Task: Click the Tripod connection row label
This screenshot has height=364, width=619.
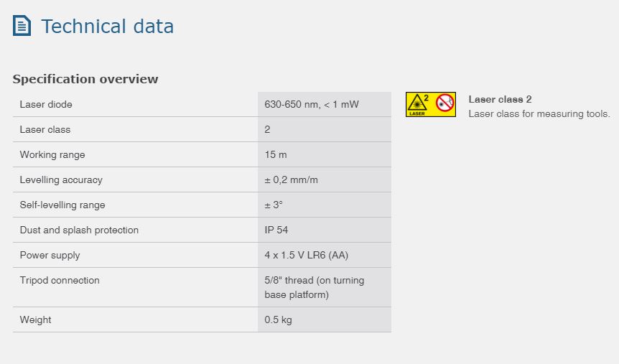Action: click(60, 281)
